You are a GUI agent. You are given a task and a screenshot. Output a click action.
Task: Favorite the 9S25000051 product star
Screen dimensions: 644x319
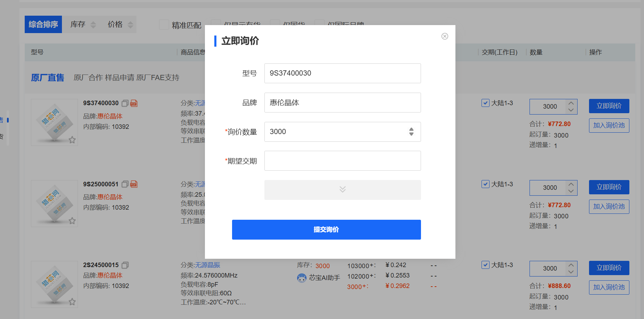tap(72, 221)
